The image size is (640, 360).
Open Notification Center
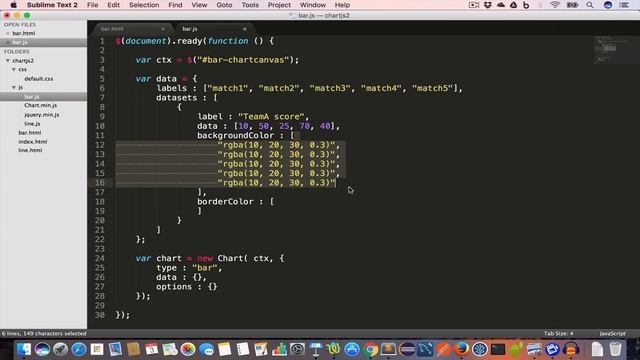click(x=624, y=5)
